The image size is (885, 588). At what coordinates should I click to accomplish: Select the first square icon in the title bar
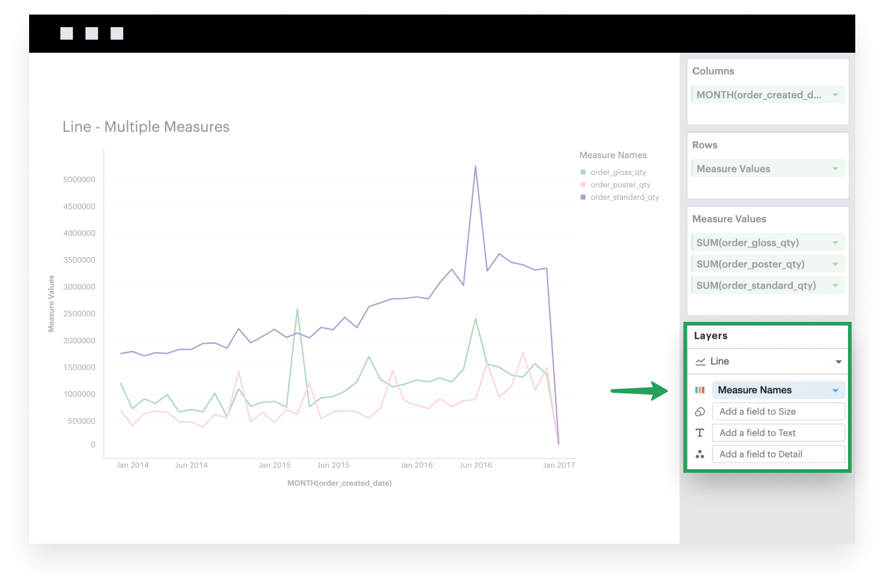point(67,33)
